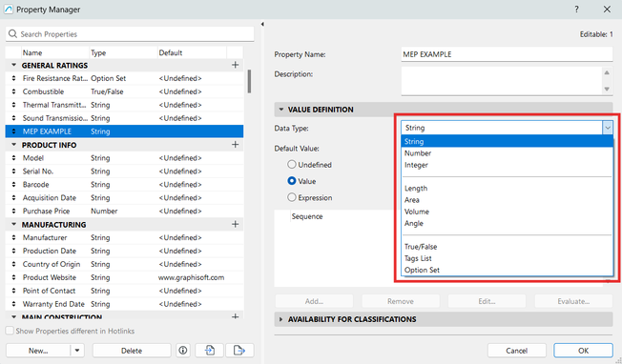Viewport: 622px width, 364px height.
Task: Choose Volume data type
Action: [507, 212]
